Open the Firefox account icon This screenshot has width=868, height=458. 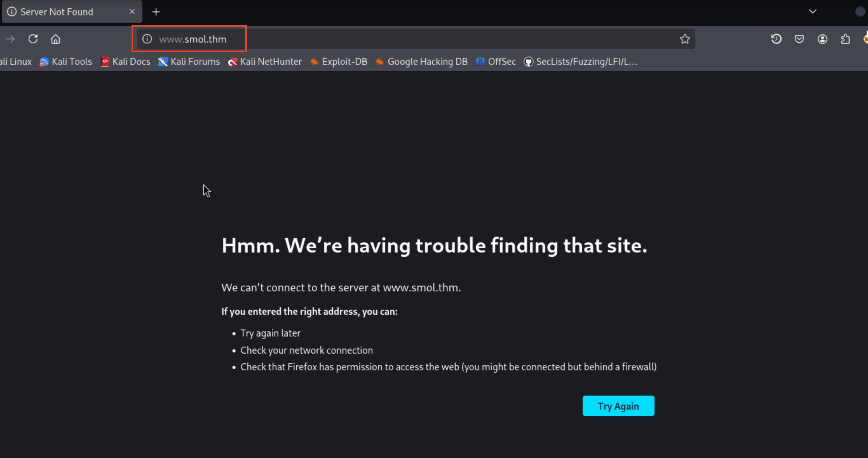(822, 39)
